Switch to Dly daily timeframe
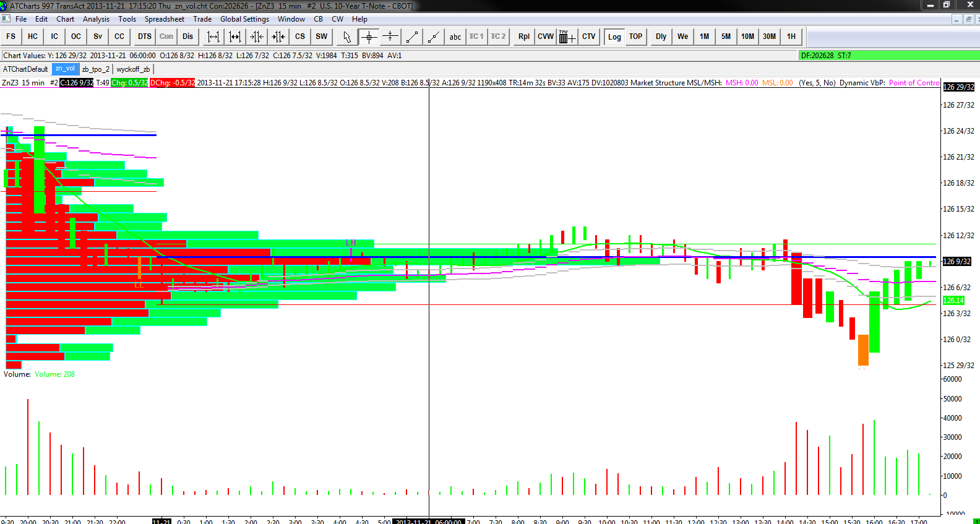Screen dimensions: 980x524 [661, 37]
